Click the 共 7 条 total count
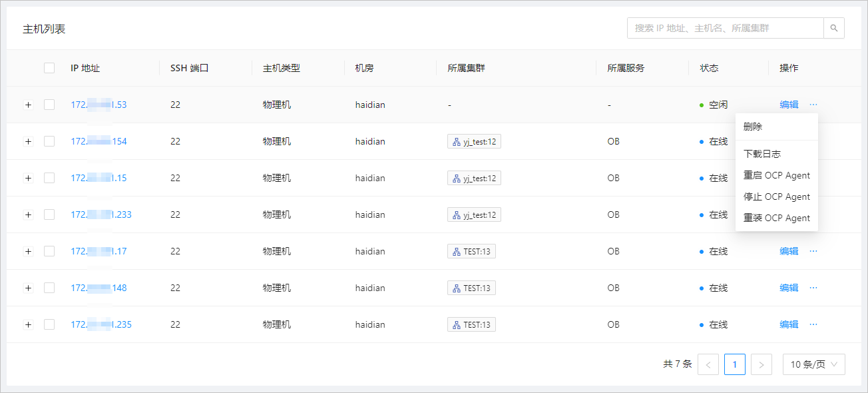Viewport: 868px width, 393px height. (x=678, y=364)
